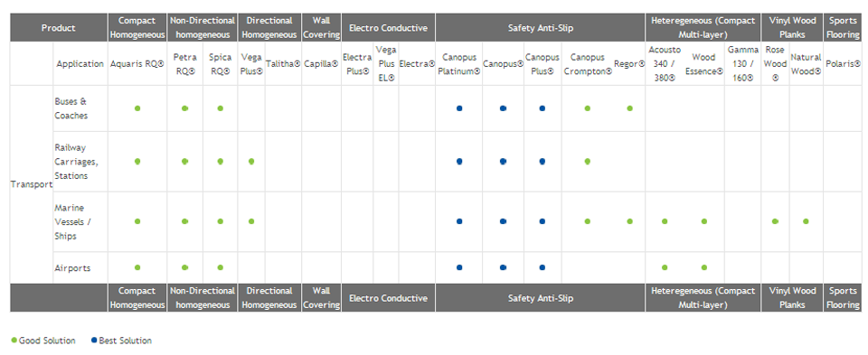Click the green dot for Aquaris RQ Buses & Coaches
The image size is (868, 355).
pos(137,108)
